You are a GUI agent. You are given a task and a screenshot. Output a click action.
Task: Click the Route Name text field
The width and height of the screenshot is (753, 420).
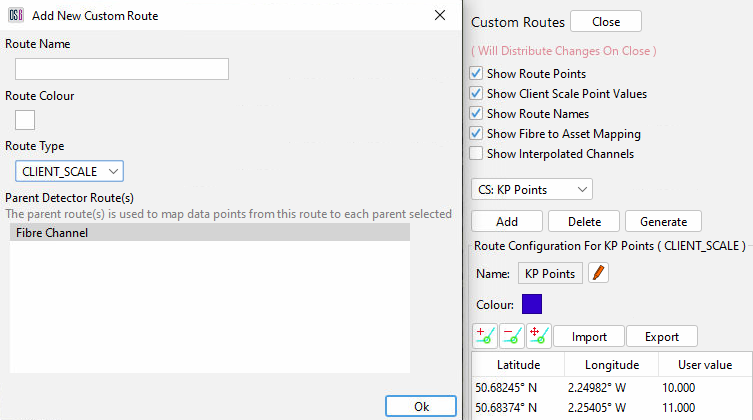point(122,69)
